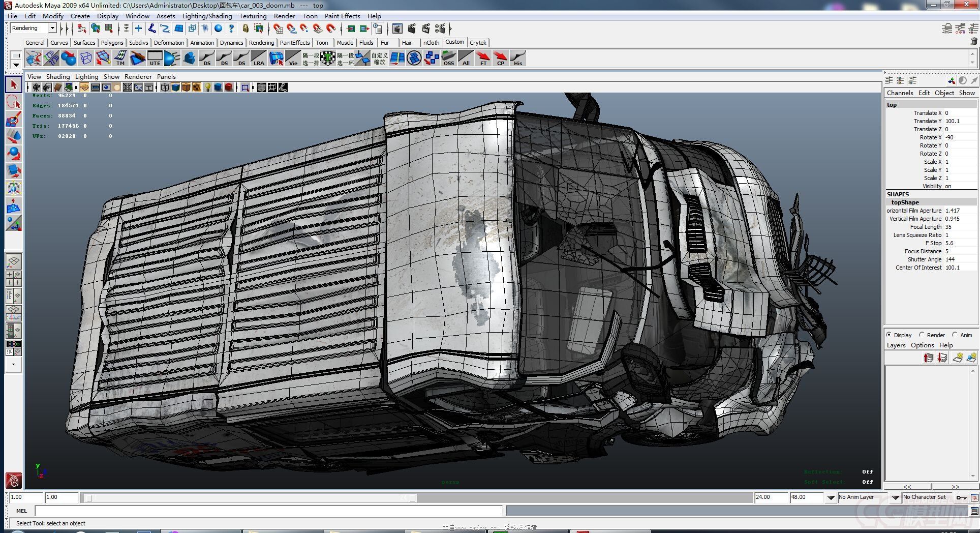Click the snap to curves magnet icon

(x=291, y=28)
